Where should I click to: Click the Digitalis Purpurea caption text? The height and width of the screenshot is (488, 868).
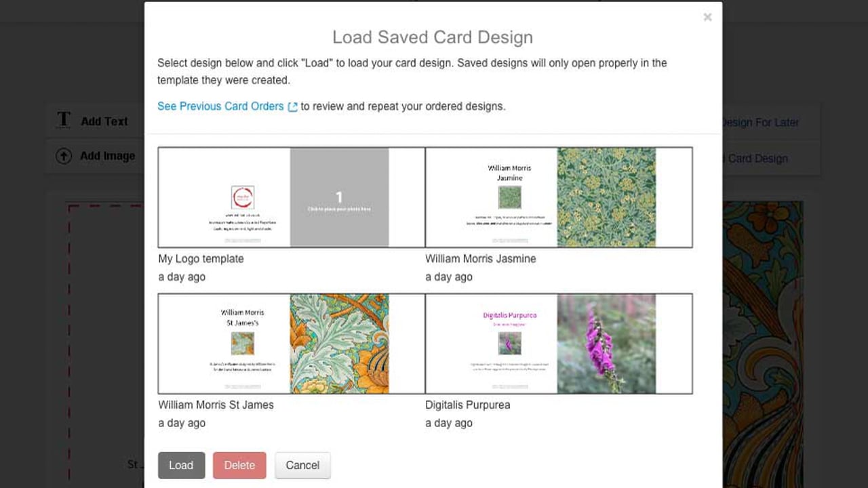tap(467, 405)
